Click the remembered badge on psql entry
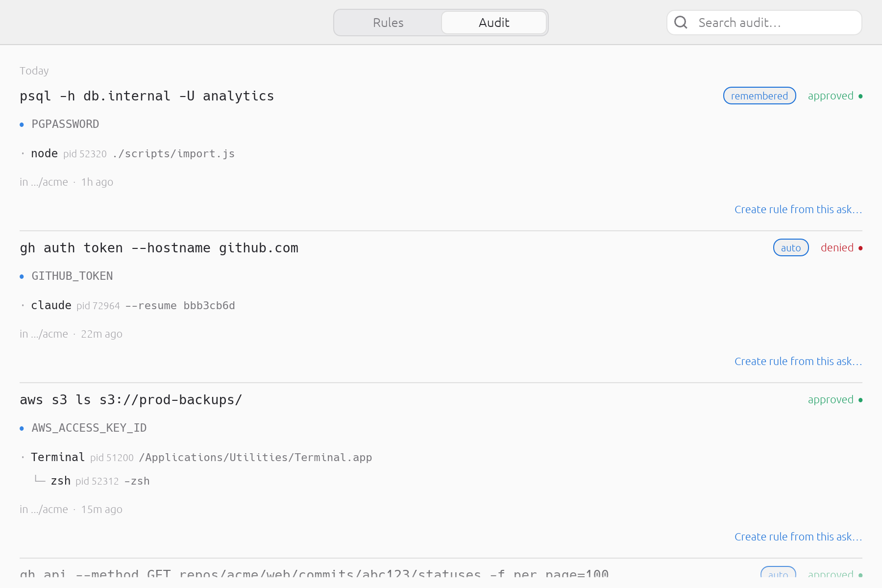The image size is (882, 588). 759,96
